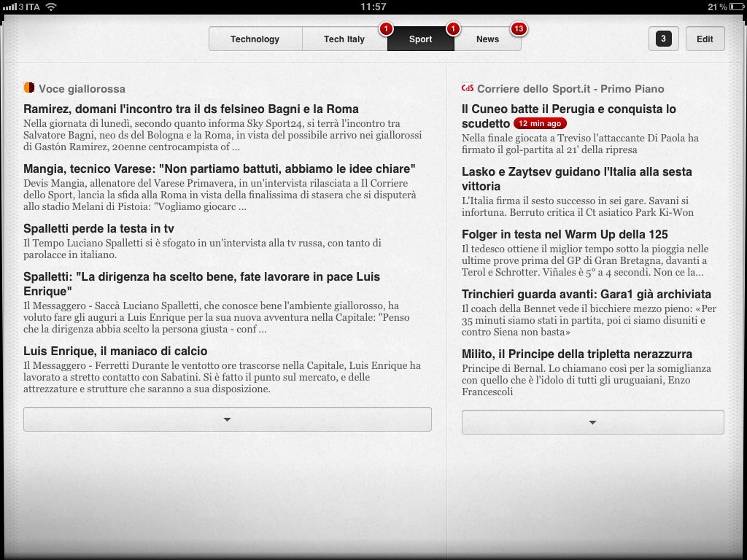Go to the News tab
747x560 pixels.
(x=487, y=39)
